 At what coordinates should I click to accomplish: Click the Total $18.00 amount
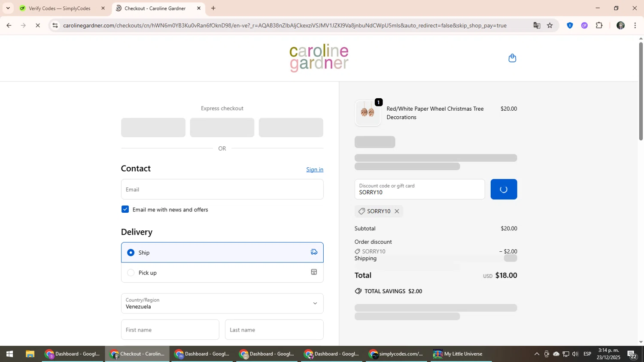coord(506,275)
